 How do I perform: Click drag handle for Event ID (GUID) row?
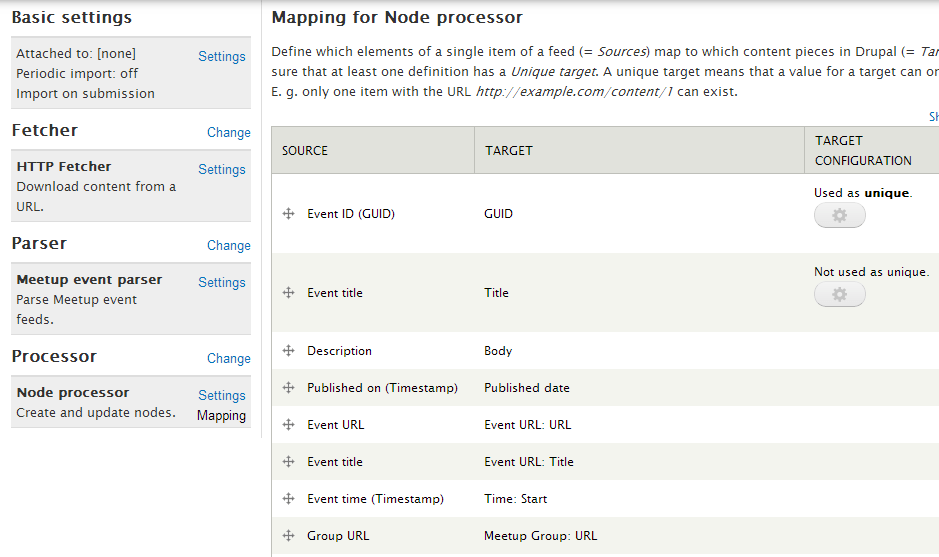289,214
